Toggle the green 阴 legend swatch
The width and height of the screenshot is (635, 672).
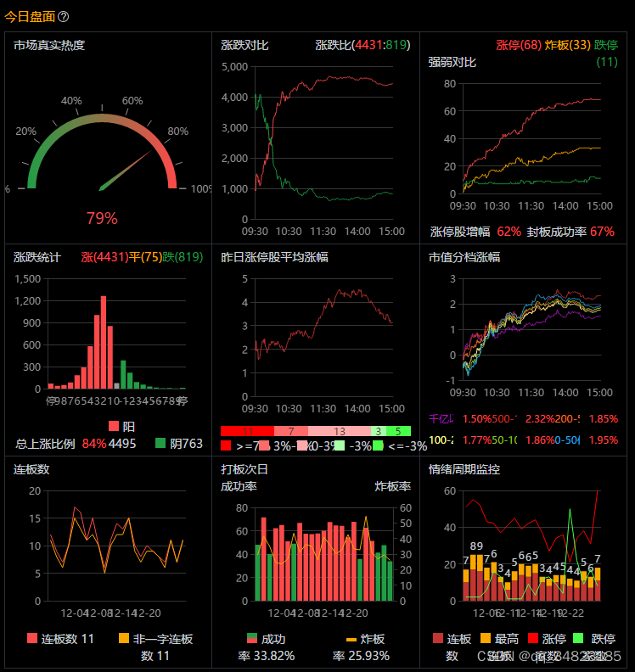160,443
